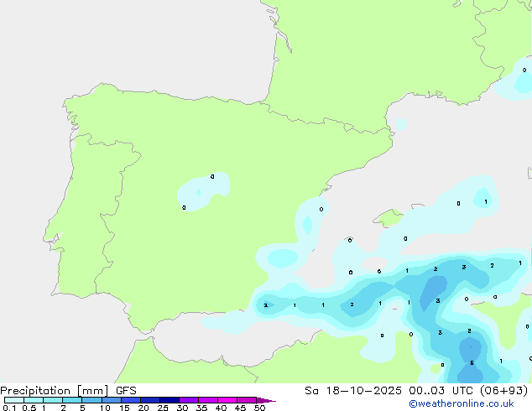Click the '0.1' legend scale label
This screenshot has width=532, height=411.
tap(9, 408)
